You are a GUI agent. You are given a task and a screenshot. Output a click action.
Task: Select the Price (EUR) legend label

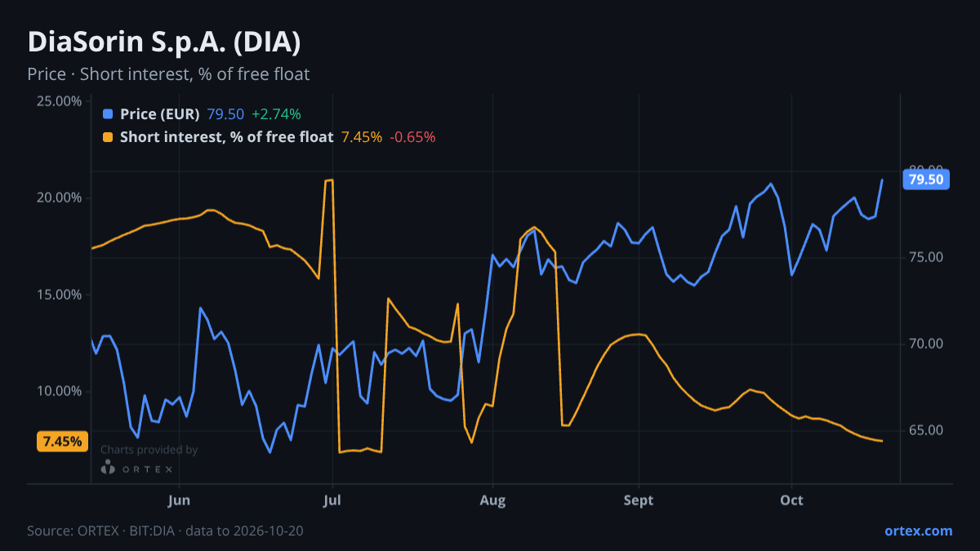(x=160, y=114)
